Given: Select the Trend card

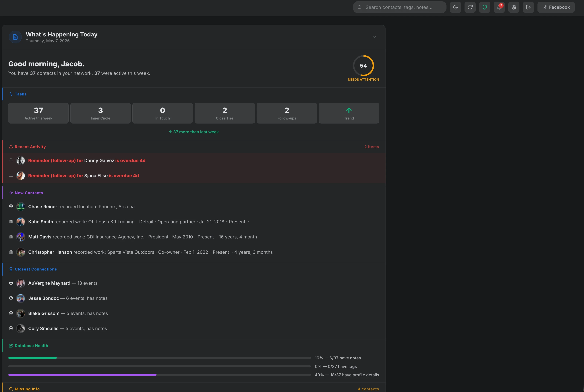Looking at the screenshot, I should pyautogui.click(x=349, y=113).
